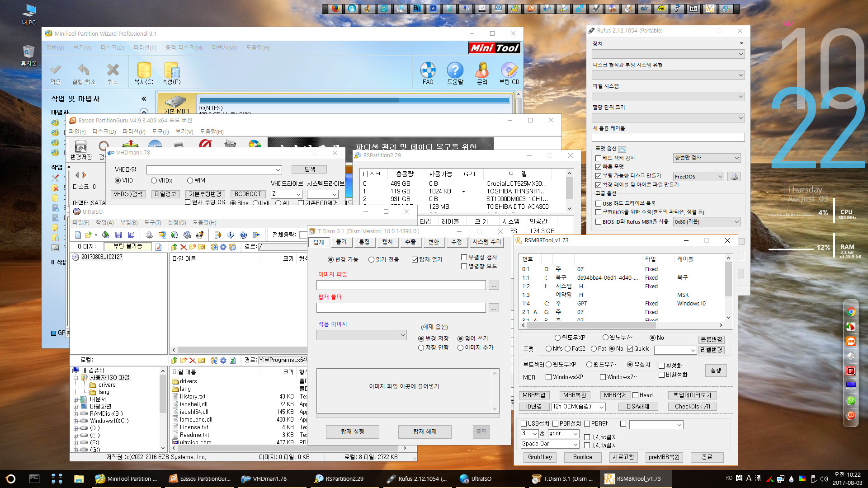Toggle 빠른 포맷 checkbox in Rufus

(598, 167)
